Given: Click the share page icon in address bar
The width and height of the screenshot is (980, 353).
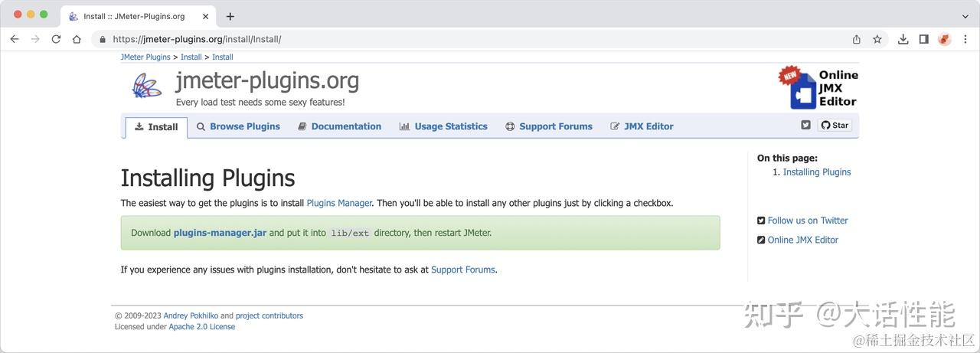Looking at the screenshot, I should pyautogui.click(x=857, y=39).
